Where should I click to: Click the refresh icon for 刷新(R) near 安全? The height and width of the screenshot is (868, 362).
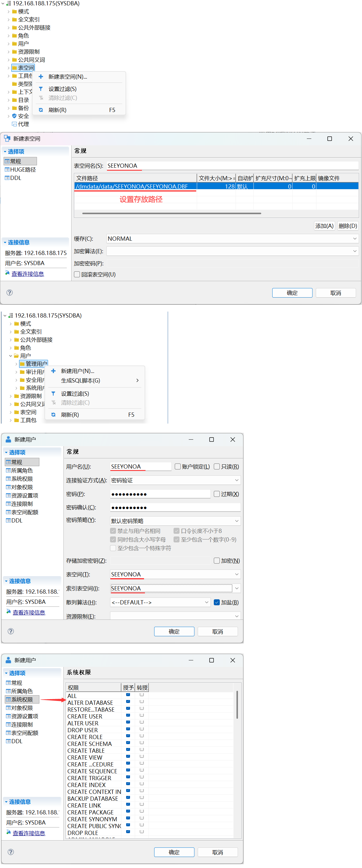[41, 110]
